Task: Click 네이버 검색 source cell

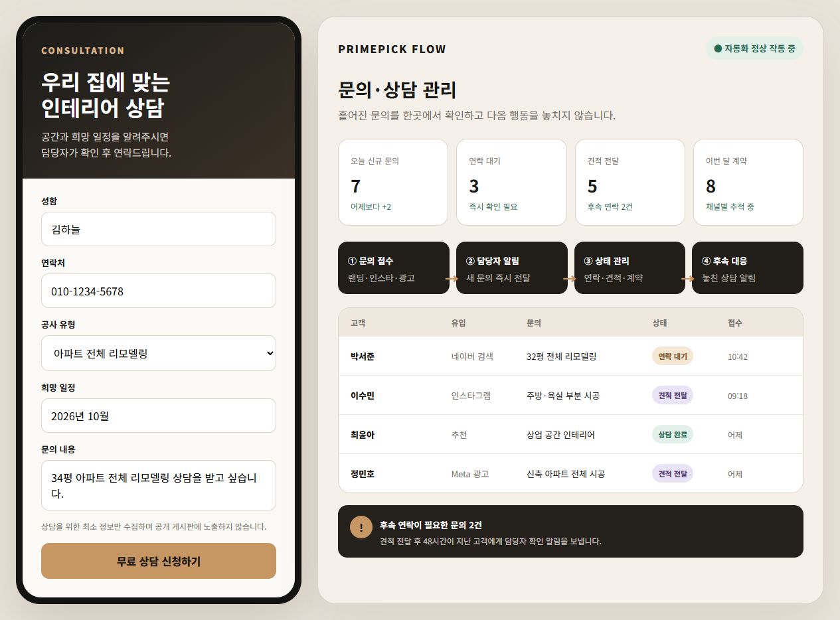Action: point(472,356)
